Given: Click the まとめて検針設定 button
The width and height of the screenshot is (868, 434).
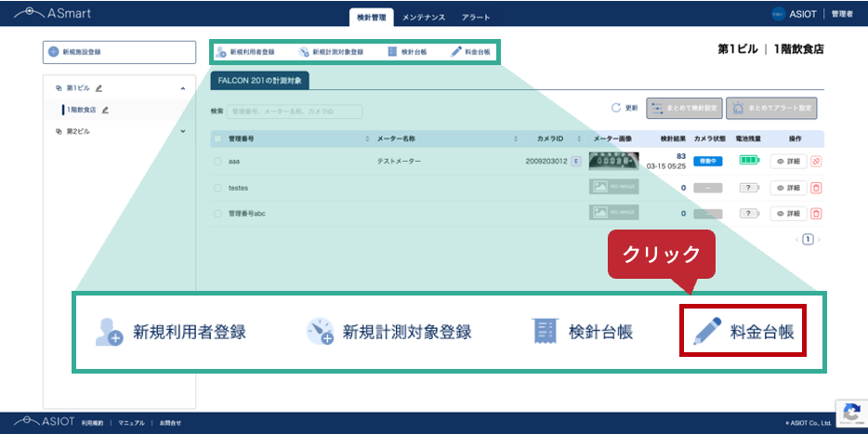Looking at the screenshot, I should (x=684, y=108).
